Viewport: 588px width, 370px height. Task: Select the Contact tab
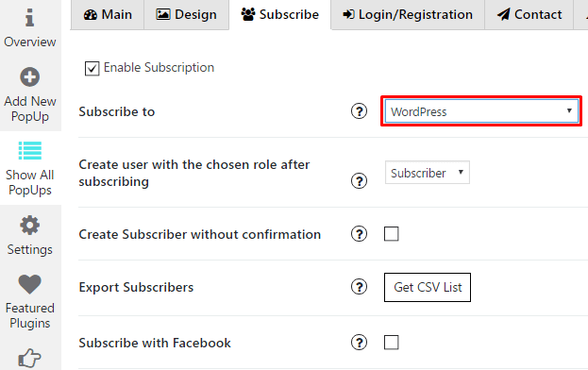click(529, 14)
